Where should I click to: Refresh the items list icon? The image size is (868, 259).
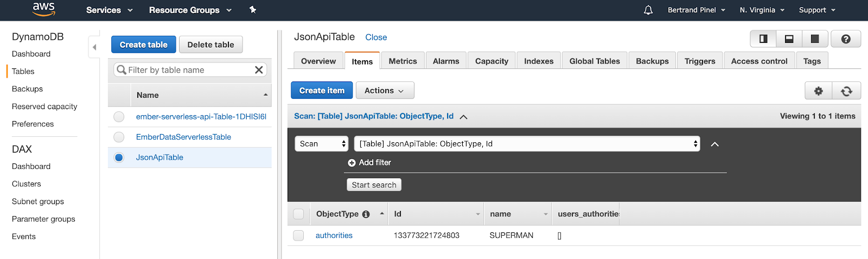(847, 91)
